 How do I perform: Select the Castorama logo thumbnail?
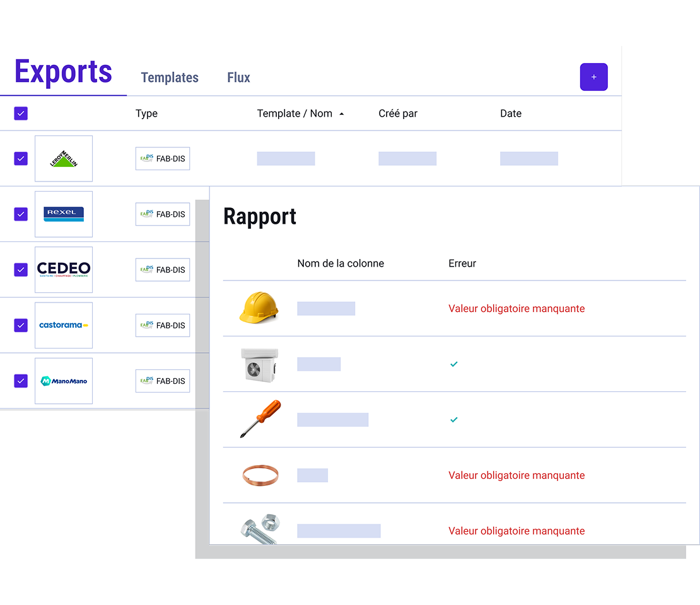(64, 325)
